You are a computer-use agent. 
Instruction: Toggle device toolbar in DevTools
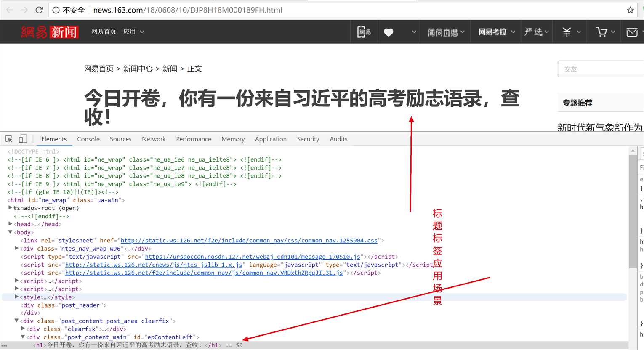[23, 139]
